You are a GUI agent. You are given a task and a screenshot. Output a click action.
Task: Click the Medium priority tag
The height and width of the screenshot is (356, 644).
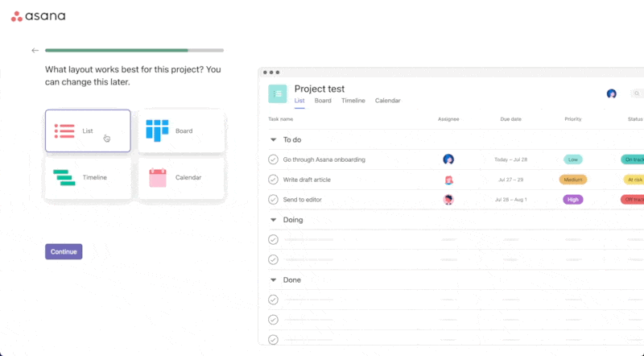(573, 180)
